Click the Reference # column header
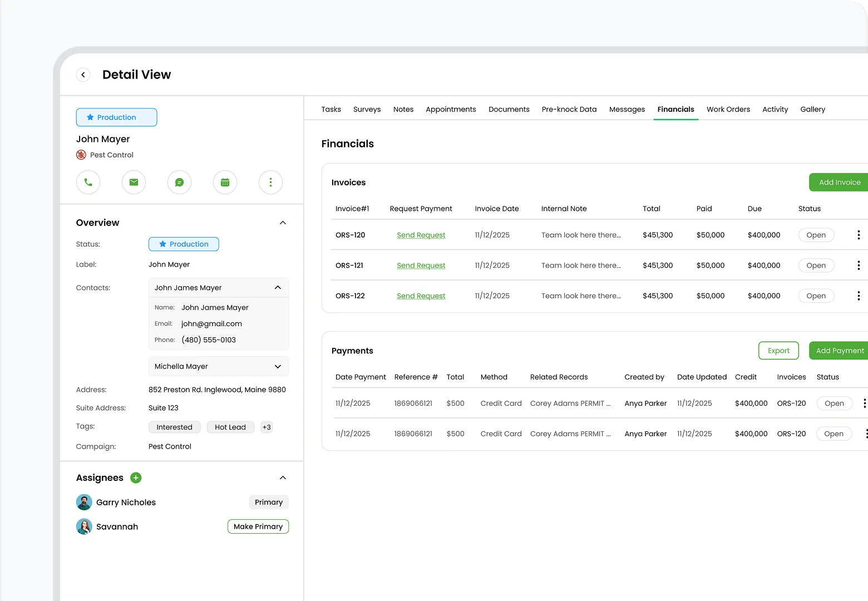 [416, 377]
